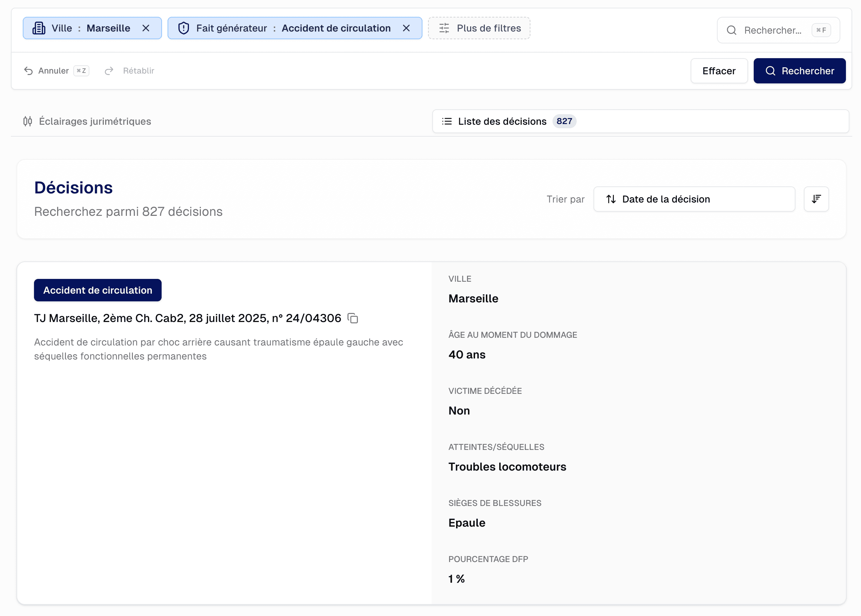The height and width of the screenshot is (616, 861).
Task: Copy the decision reference n° 24/04306
Action: coord(353,318)
